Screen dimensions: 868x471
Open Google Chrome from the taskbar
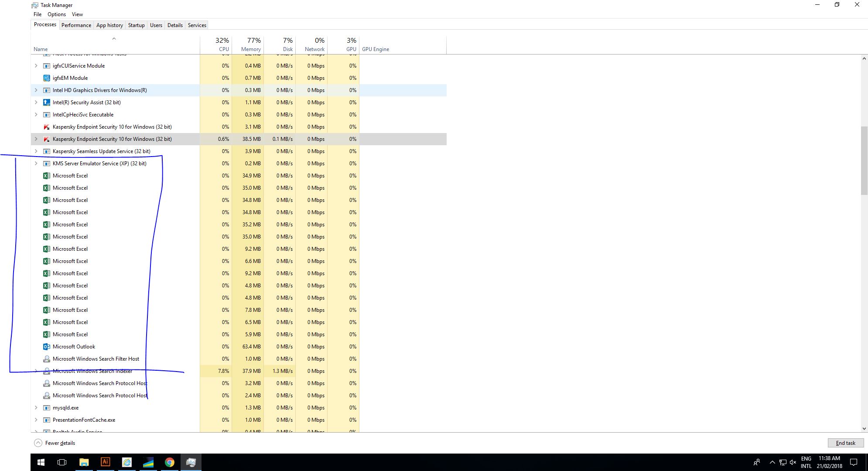[170, 462]
